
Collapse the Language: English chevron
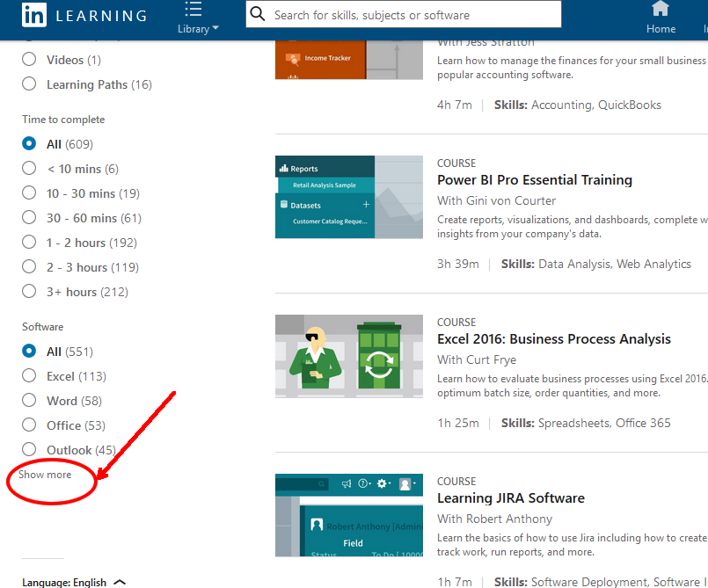(120, 582)
